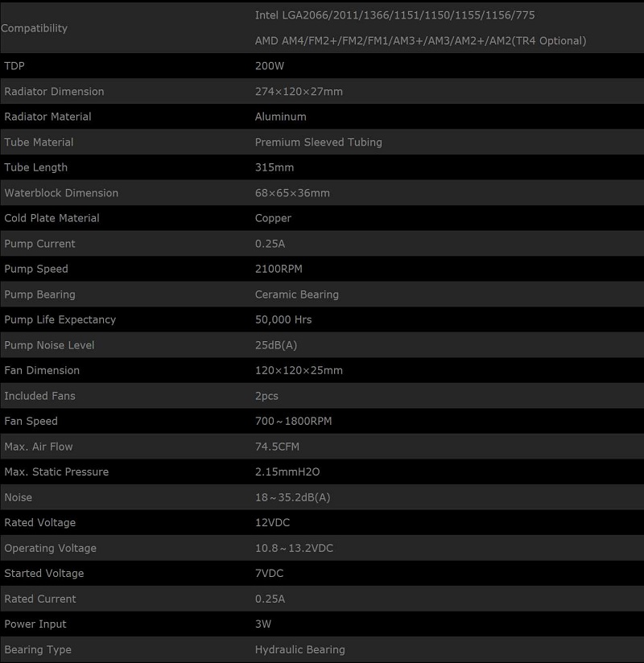Click the Waterblock Dimension label

coord(61,193)
